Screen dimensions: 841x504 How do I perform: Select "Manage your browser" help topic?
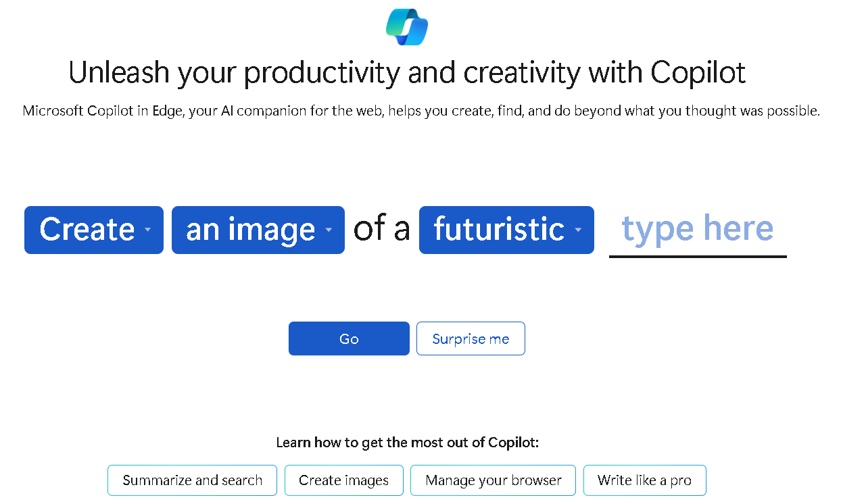[x=493, y=480]
